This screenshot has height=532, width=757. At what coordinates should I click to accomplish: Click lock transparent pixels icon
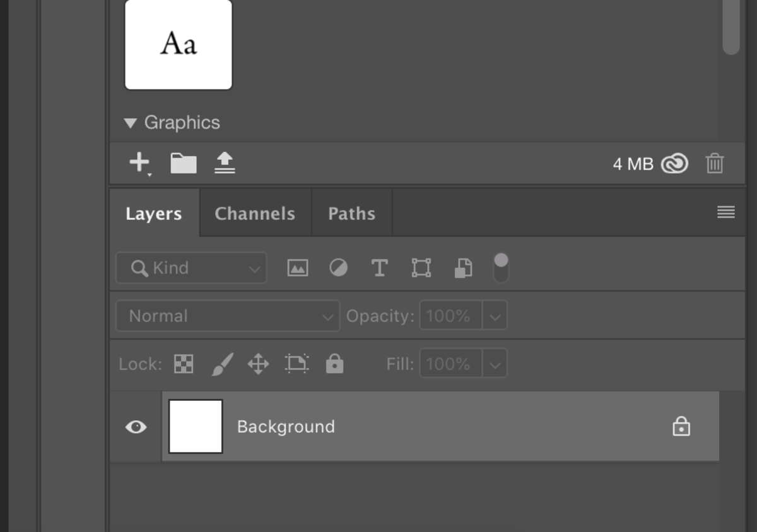(x=183, y=364)
